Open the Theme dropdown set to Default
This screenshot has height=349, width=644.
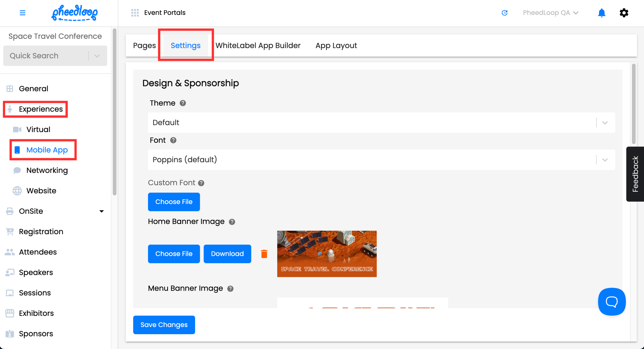(381, 122)
